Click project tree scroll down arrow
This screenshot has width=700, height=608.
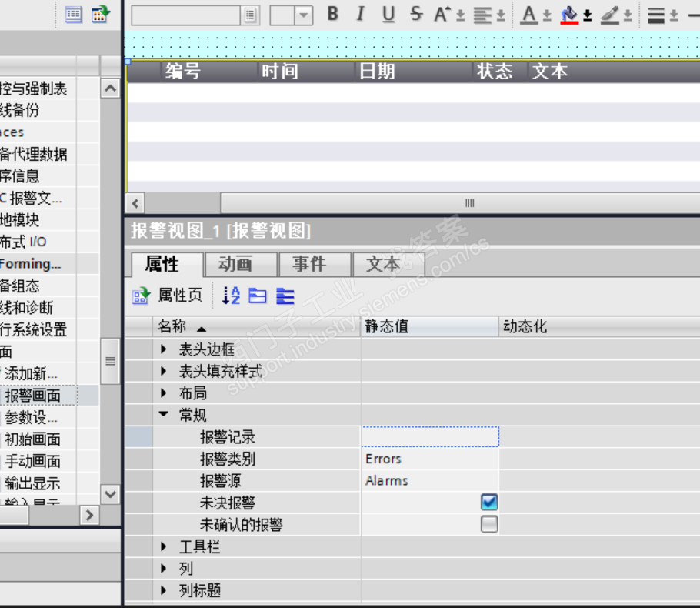click(x=110, y=495)
